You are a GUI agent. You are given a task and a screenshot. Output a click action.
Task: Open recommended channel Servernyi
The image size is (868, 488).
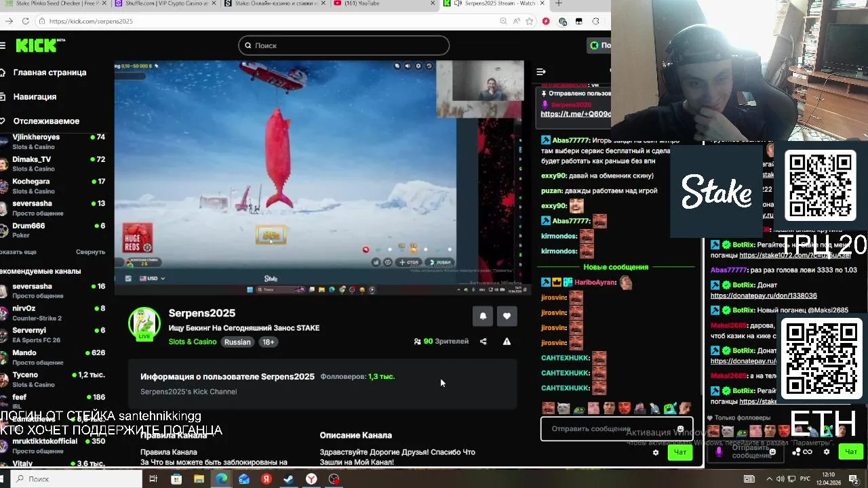click(54, 335)
